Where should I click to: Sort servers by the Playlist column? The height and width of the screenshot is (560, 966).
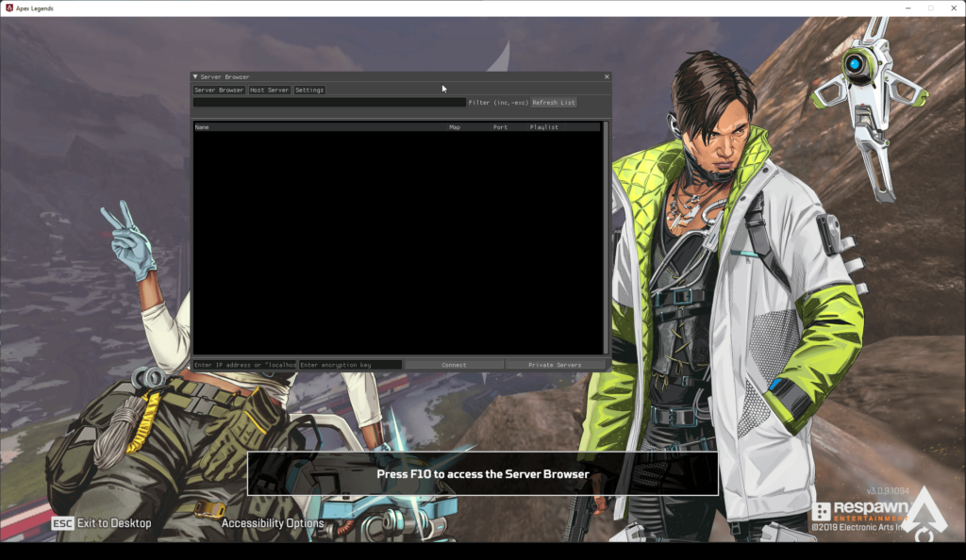point(544,127)
